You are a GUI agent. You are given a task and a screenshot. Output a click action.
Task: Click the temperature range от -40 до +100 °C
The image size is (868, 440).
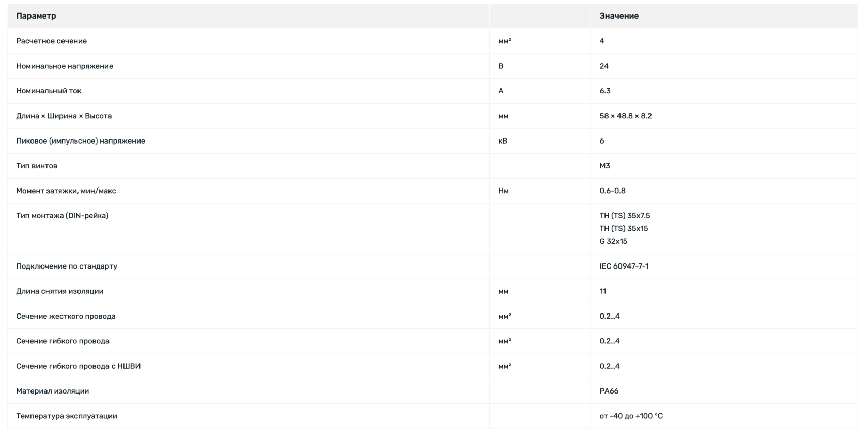tap(631, 416)
